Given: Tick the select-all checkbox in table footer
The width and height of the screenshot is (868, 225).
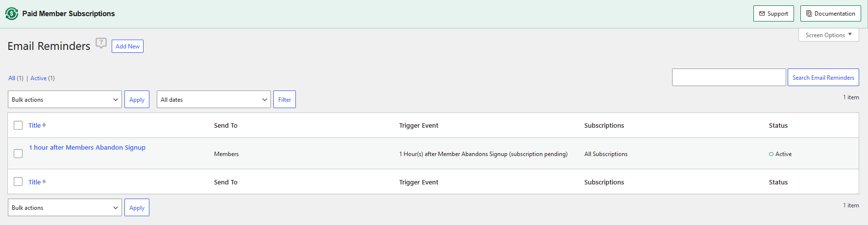Looking at the screenshot, I should tap(18, 181).
